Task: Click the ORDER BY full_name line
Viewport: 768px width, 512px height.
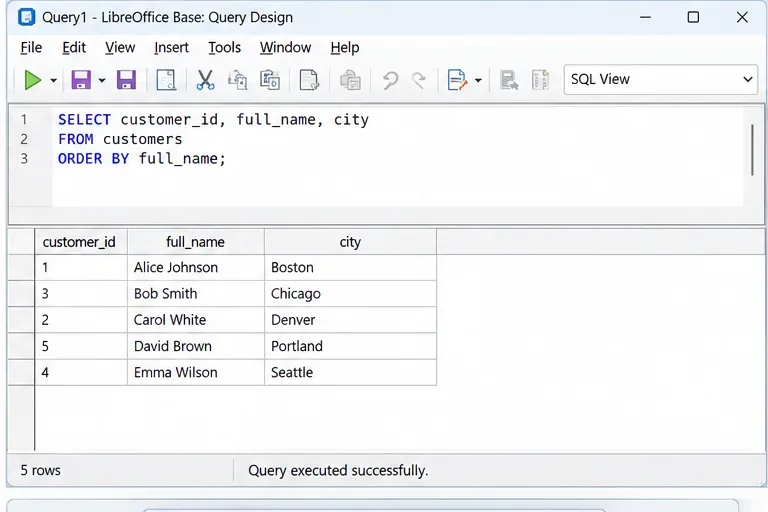Action: tap(142, 159)
